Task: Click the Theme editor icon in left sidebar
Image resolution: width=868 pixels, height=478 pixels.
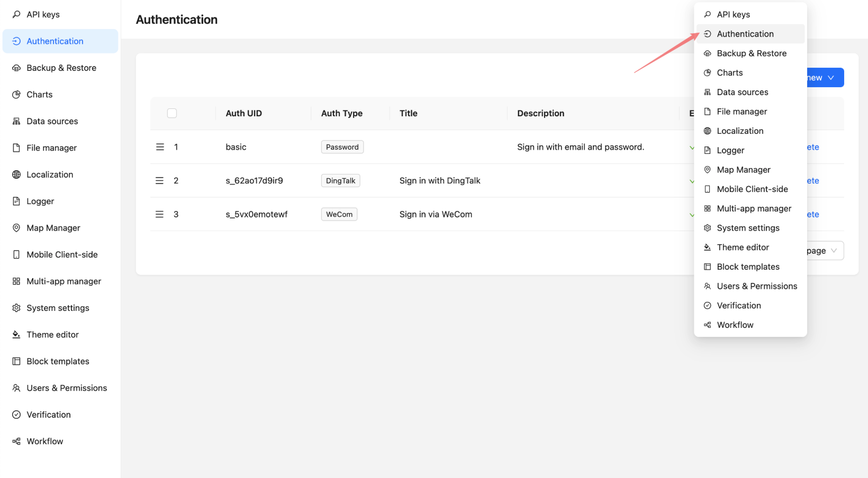Action: (16, 335)
